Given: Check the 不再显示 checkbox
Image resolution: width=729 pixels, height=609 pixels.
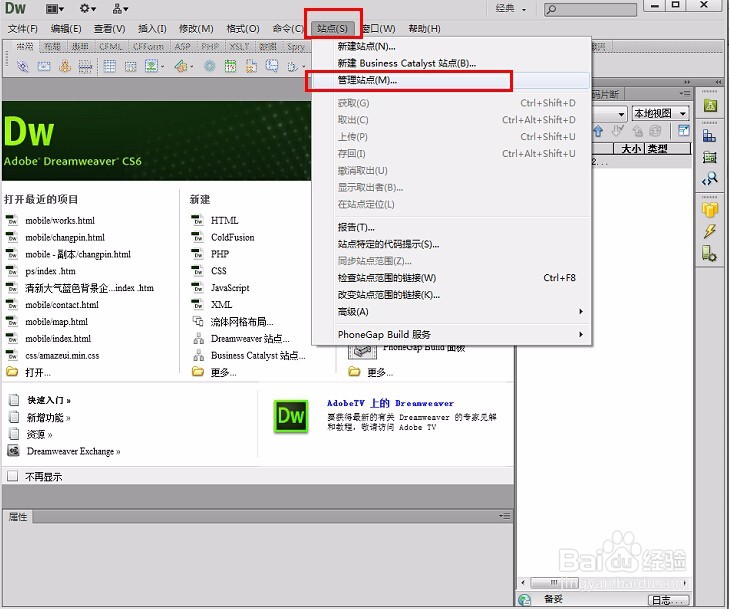Looking at the screenshot, I should tap(13, 476).
